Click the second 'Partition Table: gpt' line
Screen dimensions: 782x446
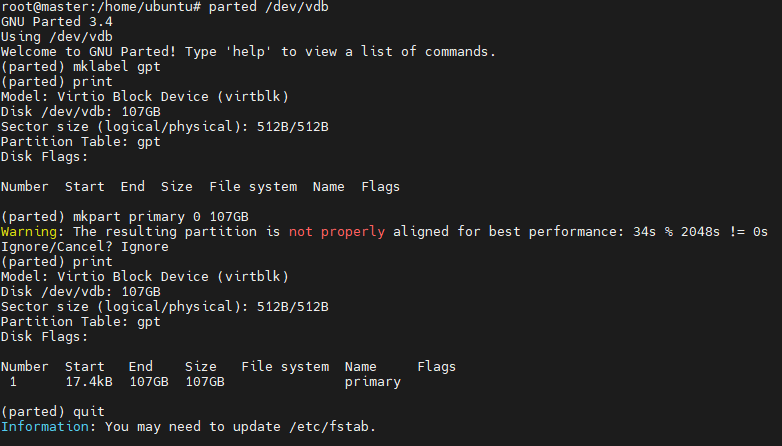81,322
